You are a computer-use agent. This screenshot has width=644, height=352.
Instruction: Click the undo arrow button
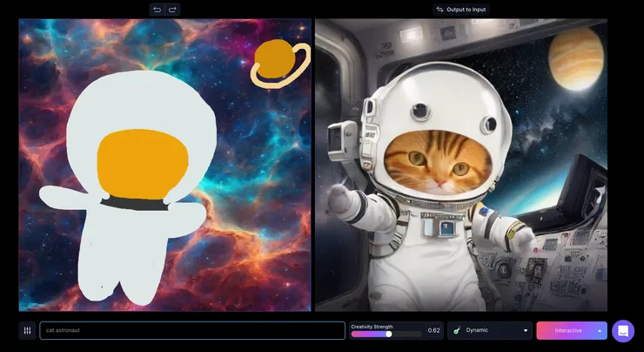point(158,10)
